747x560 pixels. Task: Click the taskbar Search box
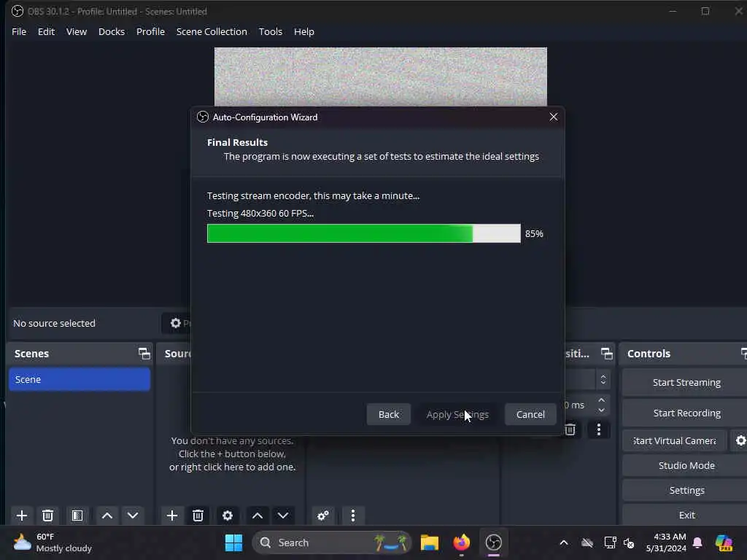pyautogui.click(x=332, y=542)
